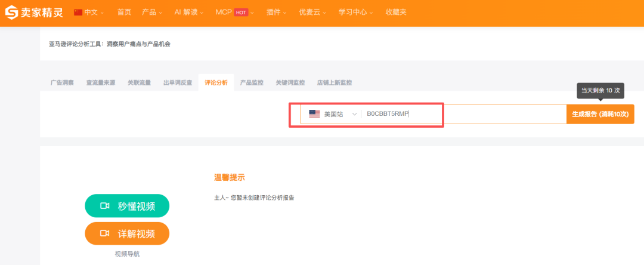This screenshot has width=644, height=265.
Task: Click the 亚马逊评论分析工具 page title
Action: (110, 44)
